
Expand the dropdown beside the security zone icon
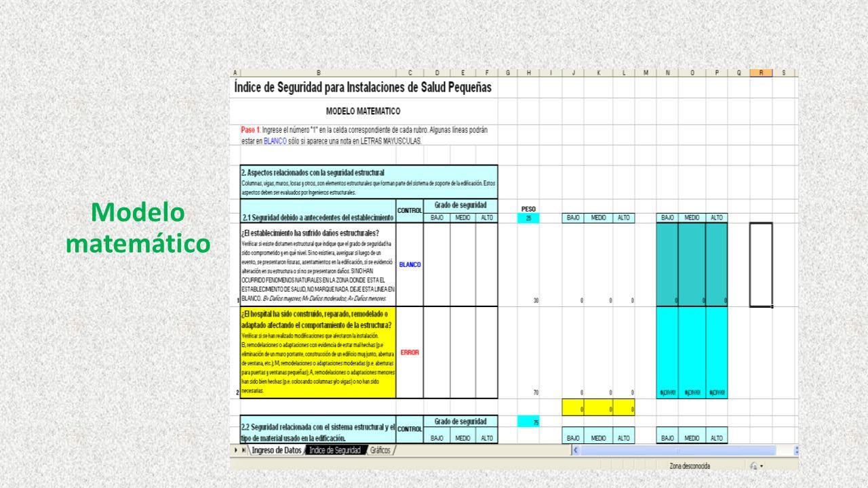coord(762,466)
